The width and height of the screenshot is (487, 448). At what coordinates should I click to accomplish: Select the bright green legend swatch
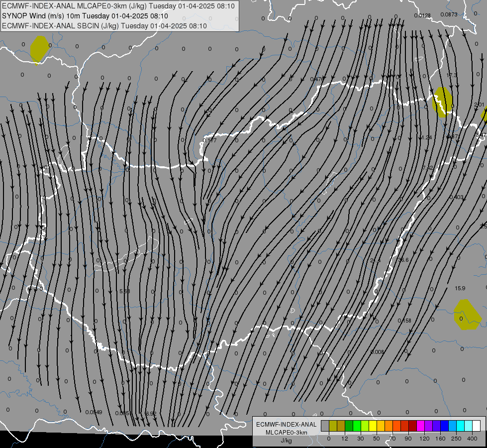357,426
